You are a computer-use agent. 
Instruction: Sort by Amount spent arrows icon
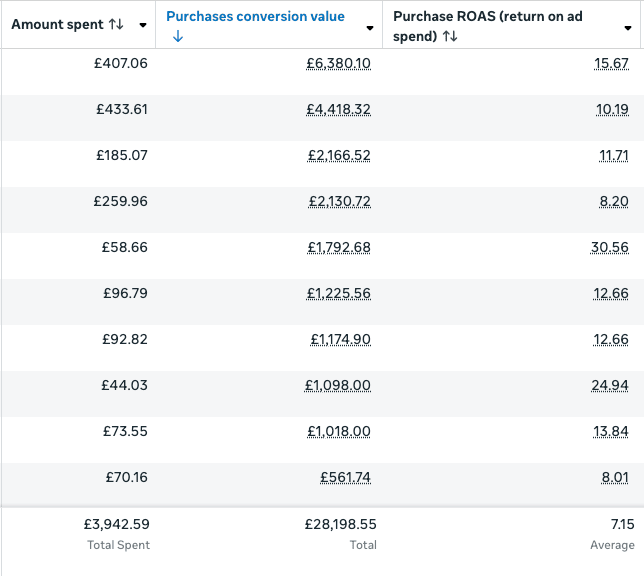coord(116,24)
